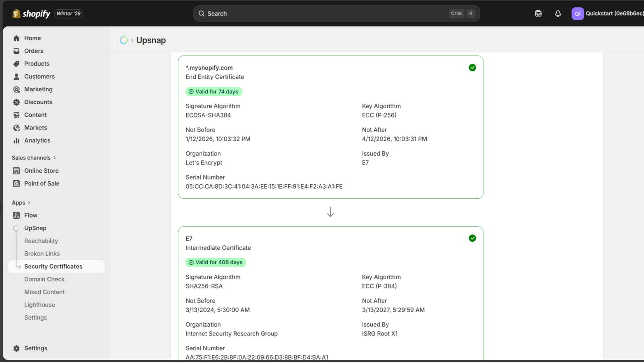The height and width of the screenshot is (362, 644).
Task: Click the Search input field
Action: (322, 14)
